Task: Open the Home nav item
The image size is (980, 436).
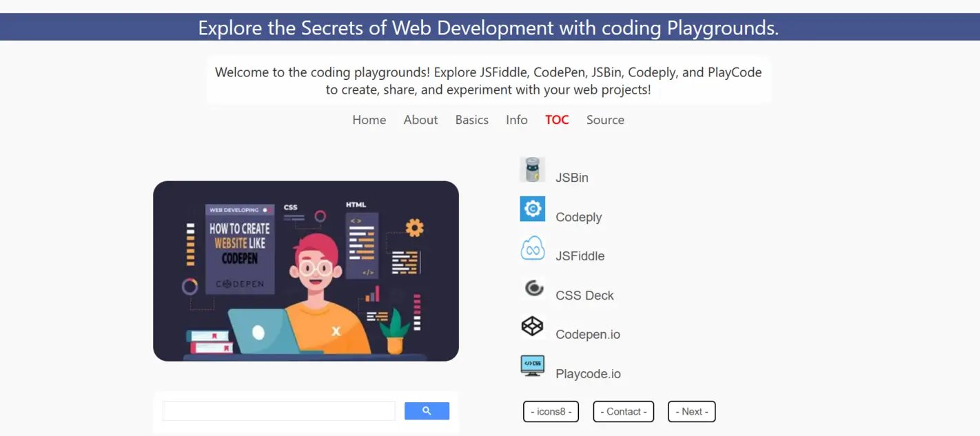Action: 369,120
